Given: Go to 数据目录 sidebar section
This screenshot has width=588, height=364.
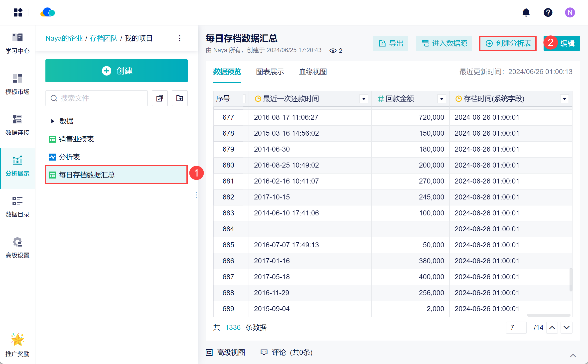Looking at the screenshot, I should (17, 207).
